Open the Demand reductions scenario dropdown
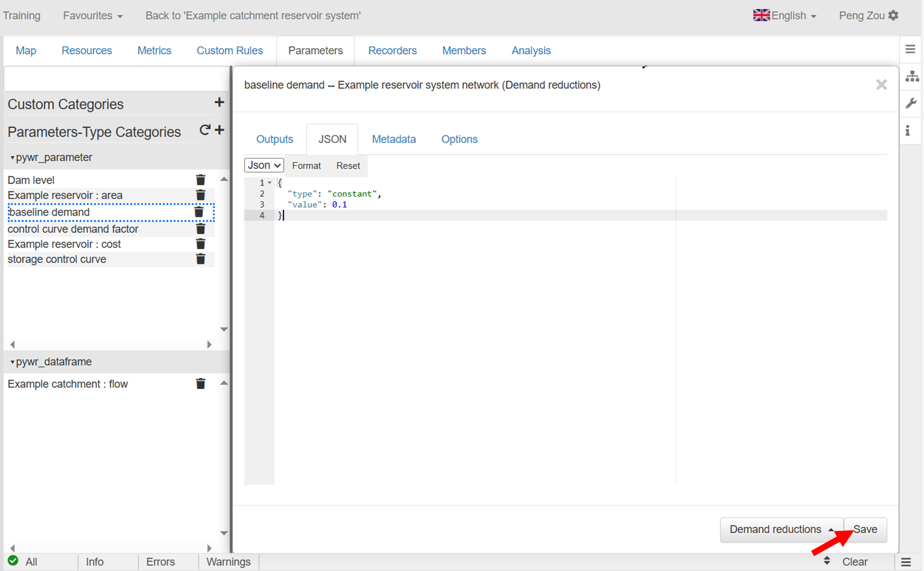 (x=781, y=529)
